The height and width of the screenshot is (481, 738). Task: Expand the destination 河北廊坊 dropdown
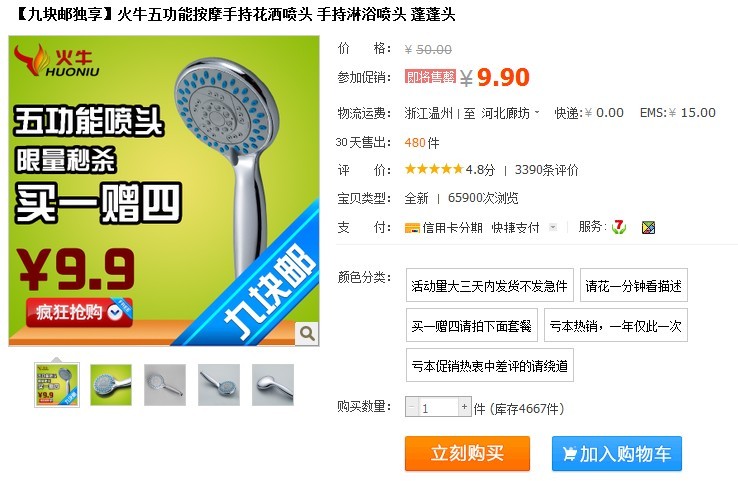pos(537,113)
